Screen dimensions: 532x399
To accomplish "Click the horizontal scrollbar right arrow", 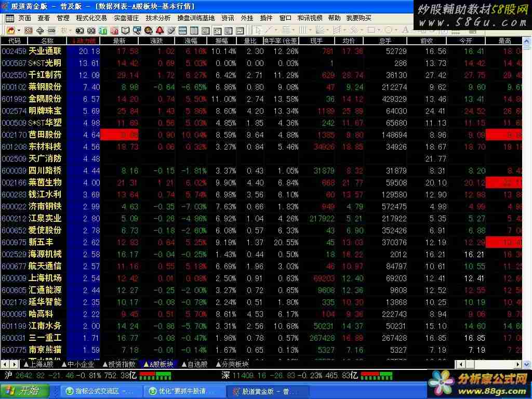I will tap(518, 364).
